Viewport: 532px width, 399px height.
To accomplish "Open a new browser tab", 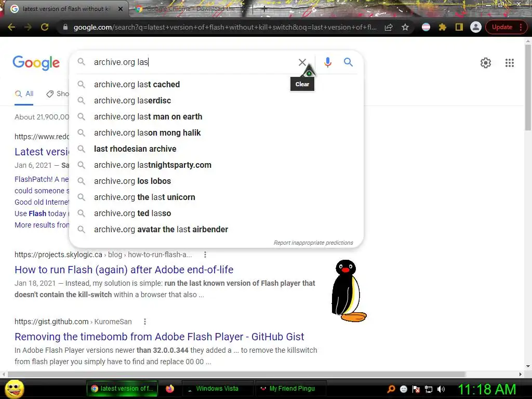I will point(264,9).
